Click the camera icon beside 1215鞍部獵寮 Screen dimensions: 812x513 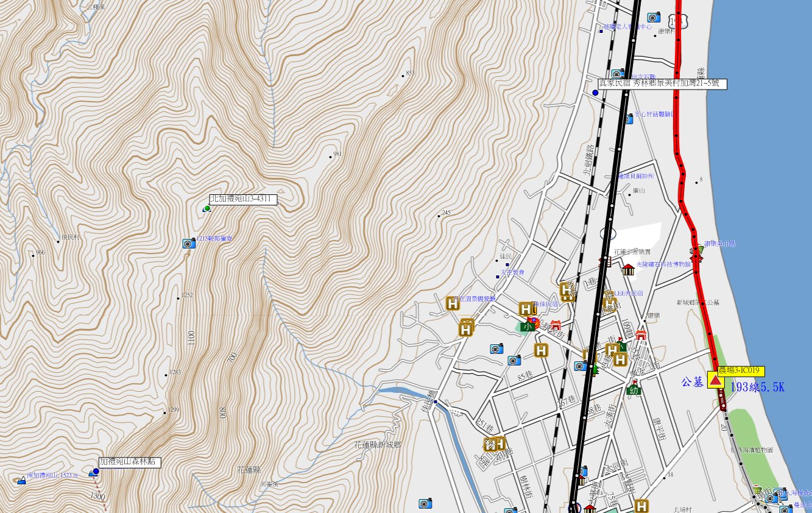189,244
